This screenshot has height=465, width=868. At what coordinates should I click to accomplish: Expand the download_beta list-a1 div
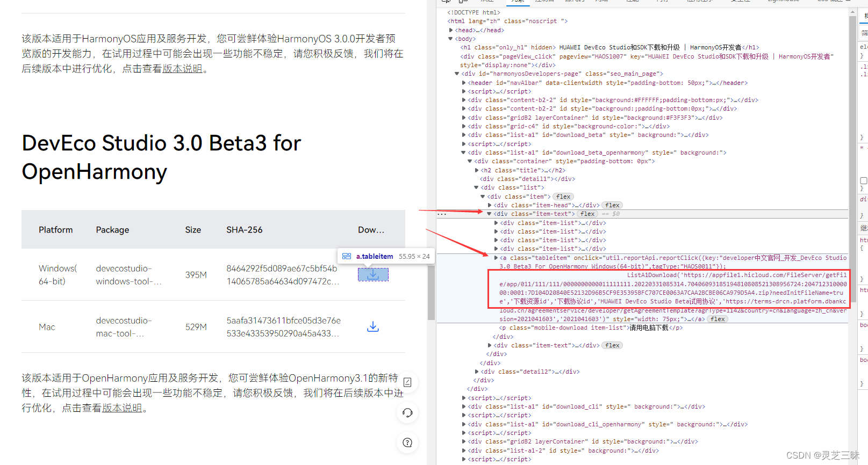tap(464, 135)
